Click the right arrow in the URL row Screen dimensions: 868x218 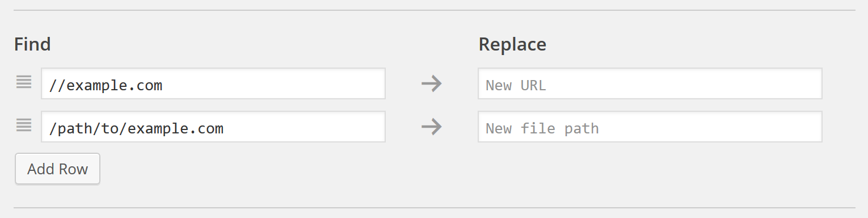(431, 84)
